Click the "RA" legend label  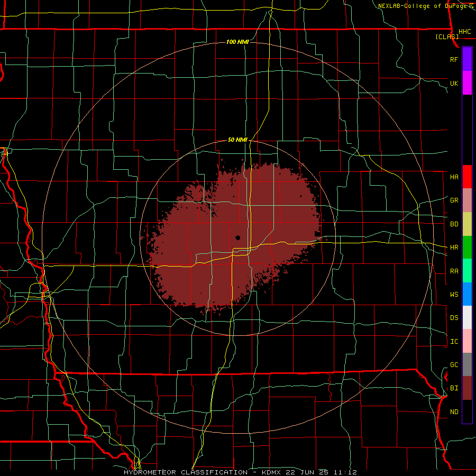click(x=454, y=271)
